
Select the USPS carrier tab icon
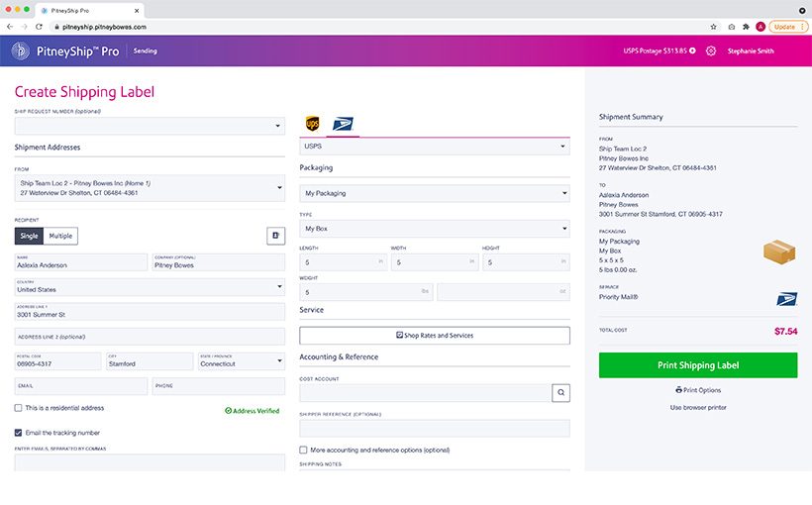point(343,124)
